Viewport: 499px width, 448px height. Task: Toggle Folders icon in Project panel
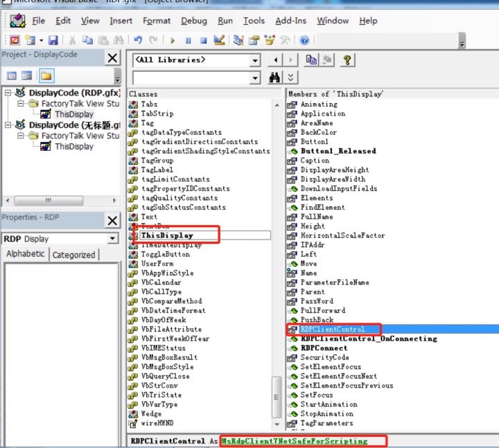[46, 75]
